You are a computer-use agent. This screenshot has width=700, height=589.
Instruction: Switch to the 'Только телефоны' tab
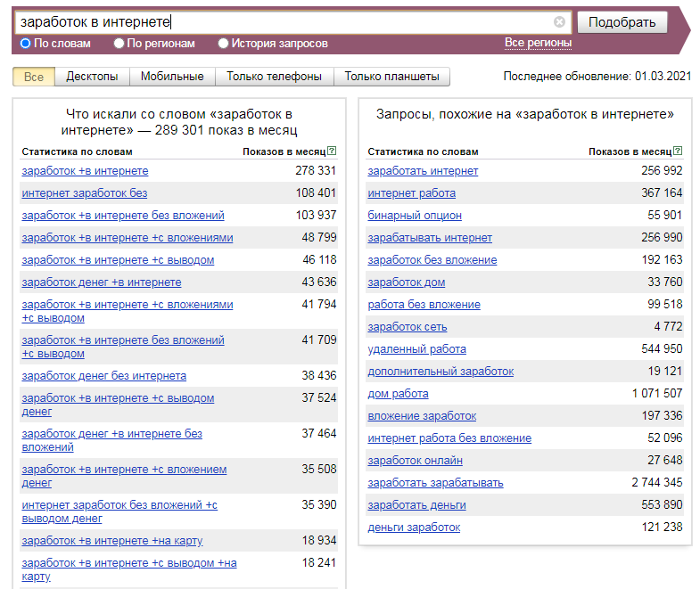click(x=274, y=77)
